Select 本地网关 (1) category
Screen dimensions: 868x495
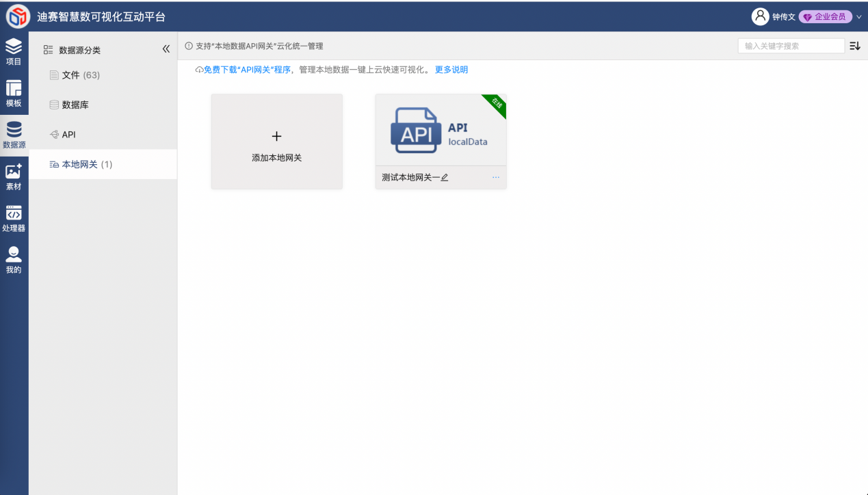[x=103, y=165]
